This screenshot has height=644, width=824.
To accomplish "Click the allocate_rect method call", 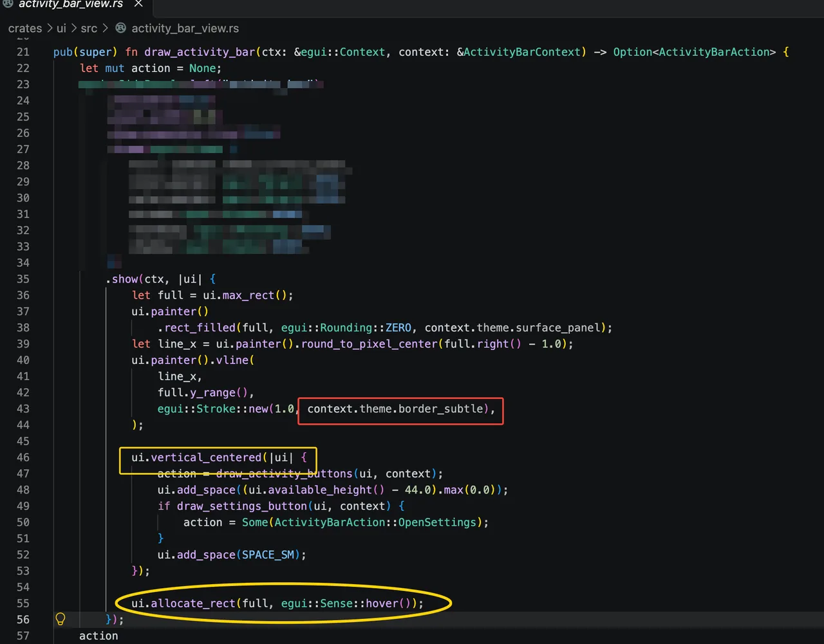I will 193,603.
